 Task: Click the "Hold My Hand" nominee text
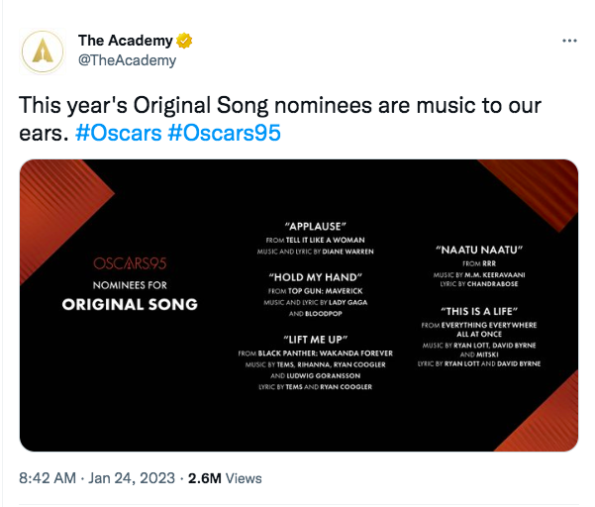click(x=315, y=277)
